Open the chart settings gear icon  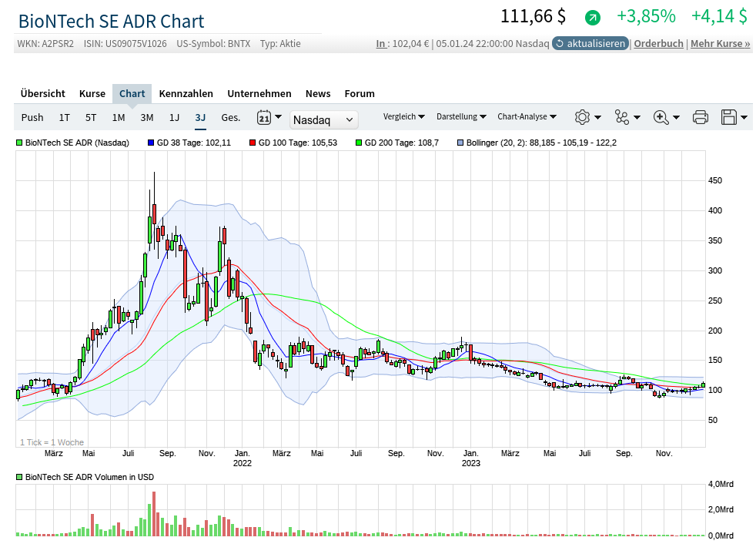tap(582, 117)
